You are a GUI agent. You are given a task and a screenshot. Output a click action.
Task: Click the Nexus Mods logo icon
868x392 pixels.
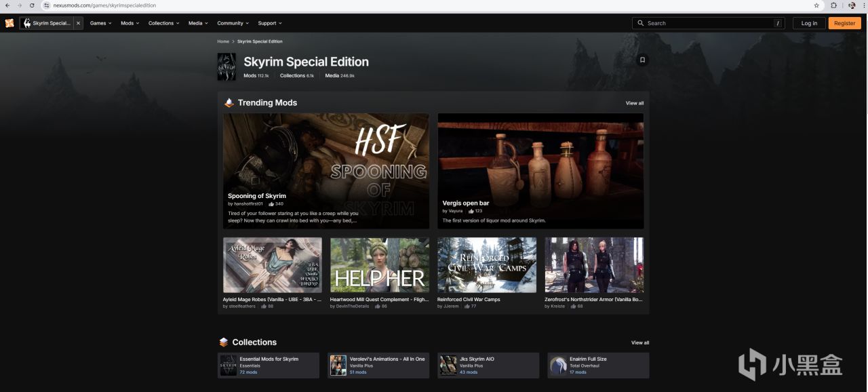[9, 23]
